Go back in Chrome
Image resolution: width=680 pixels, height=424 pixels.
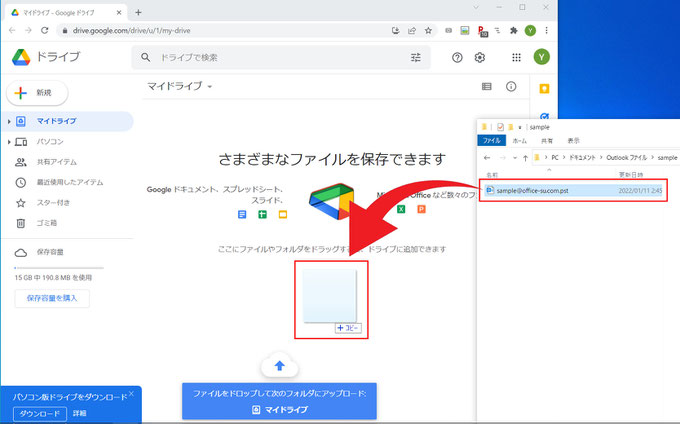12,30
